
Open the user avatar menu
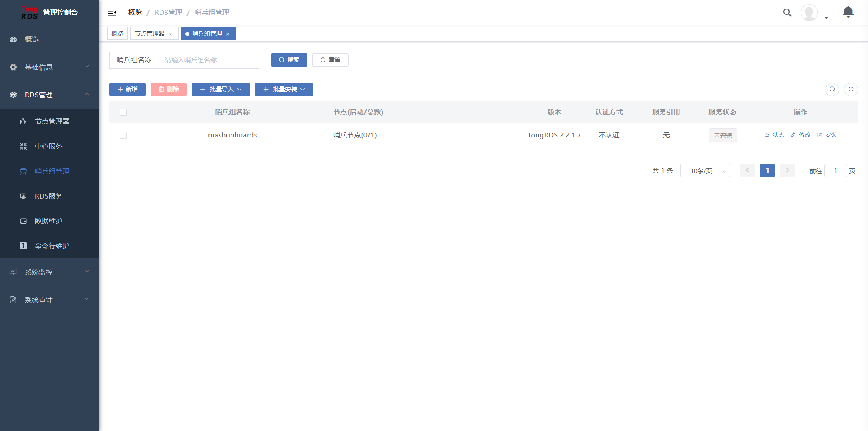click(809, 13)
